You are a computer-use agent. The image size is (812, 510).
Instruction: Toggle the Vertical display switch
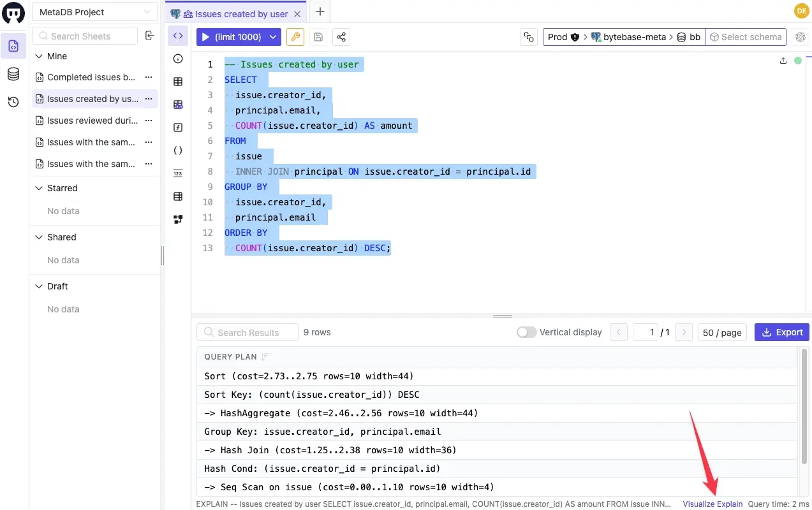[x=526, y=332]
